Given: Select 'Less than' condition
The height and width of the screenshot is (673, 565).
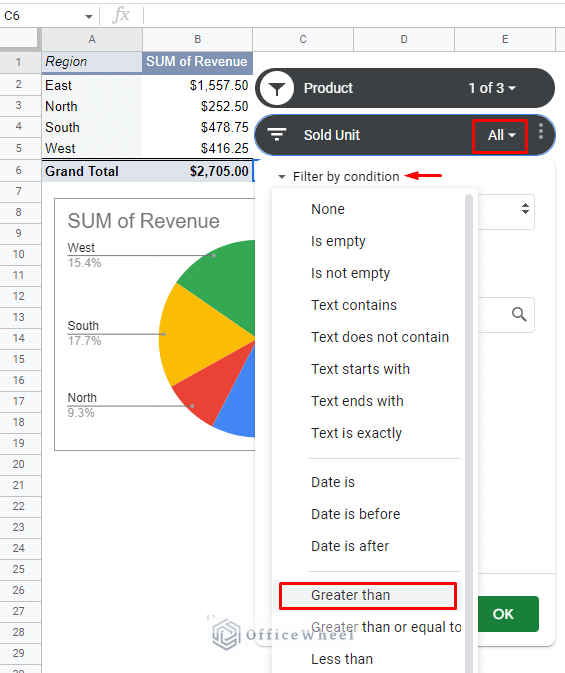Looking at the screenshot, I should pos(342,659).
